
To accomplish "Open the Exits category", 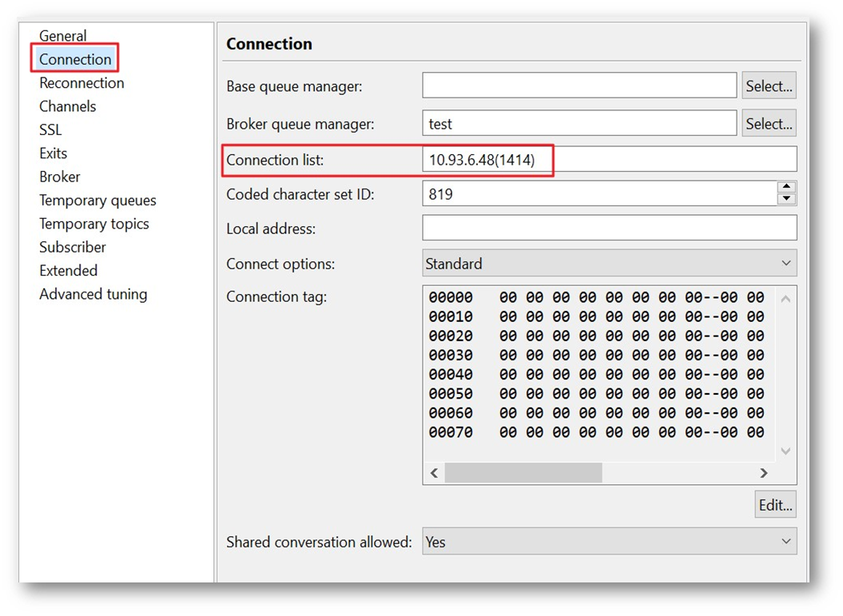I will click(x=53, y=153).
